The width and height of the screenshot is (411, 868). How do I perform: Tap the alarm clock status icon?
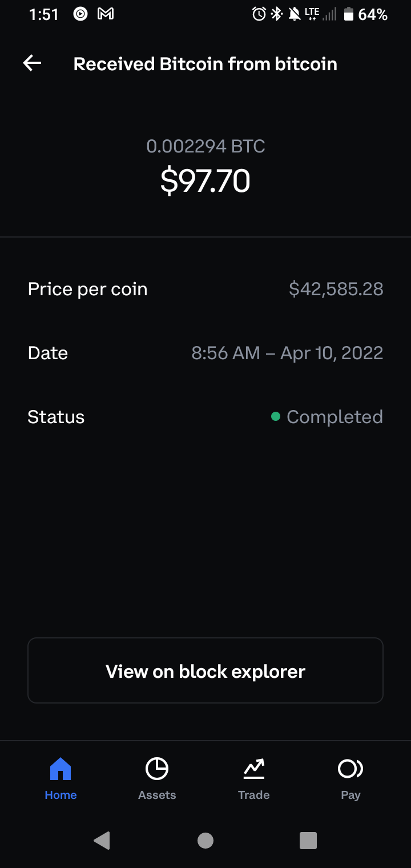point(259,14)
